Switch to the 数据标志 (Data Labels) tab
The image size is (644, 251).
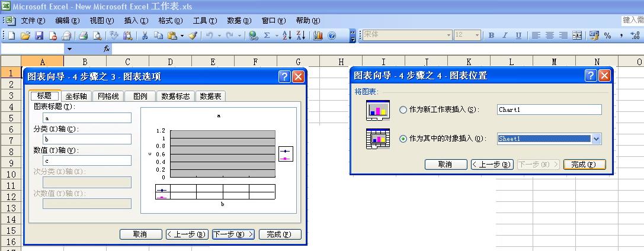click(x=175, y=96)
